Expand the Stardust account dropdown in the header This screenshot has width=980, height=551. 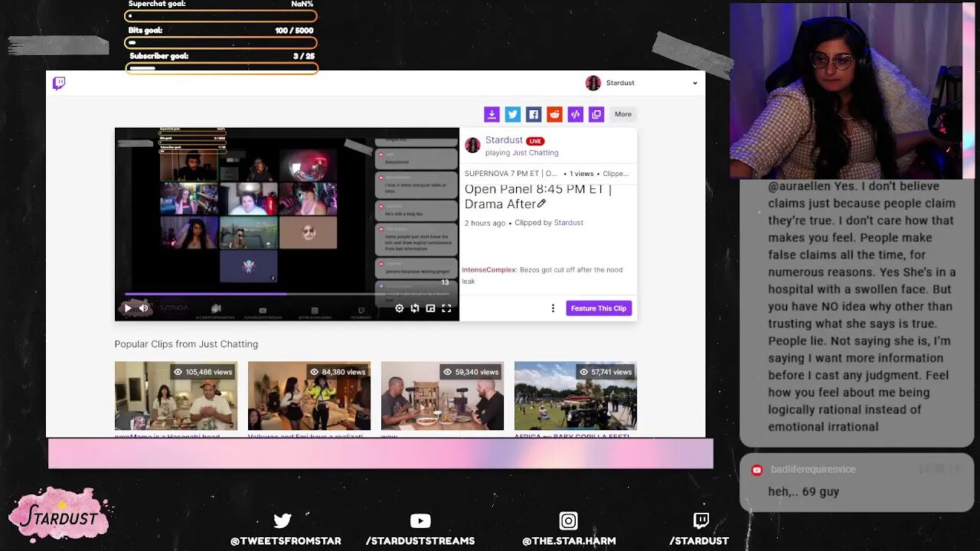(695, 83)
